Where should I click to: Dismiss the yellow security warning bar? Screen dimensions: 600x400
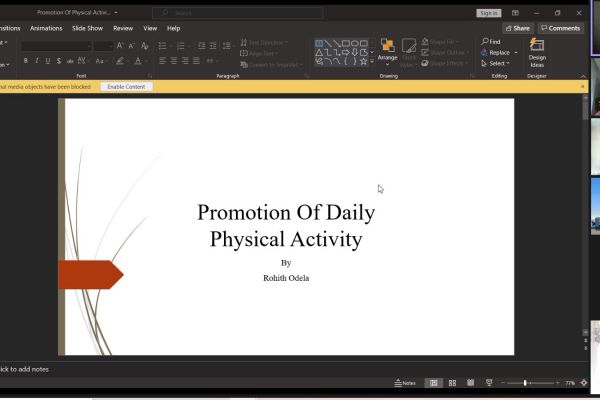(582, 87)
